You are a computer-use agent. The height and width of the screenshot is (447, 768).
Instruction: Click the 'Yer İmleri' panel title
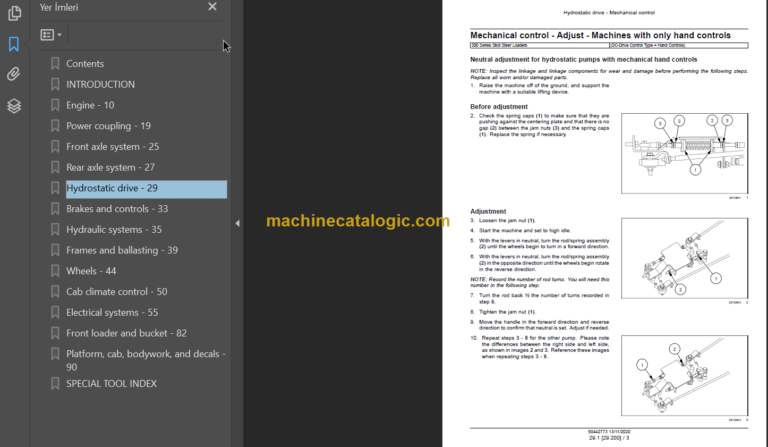click(x=59, y=7)
